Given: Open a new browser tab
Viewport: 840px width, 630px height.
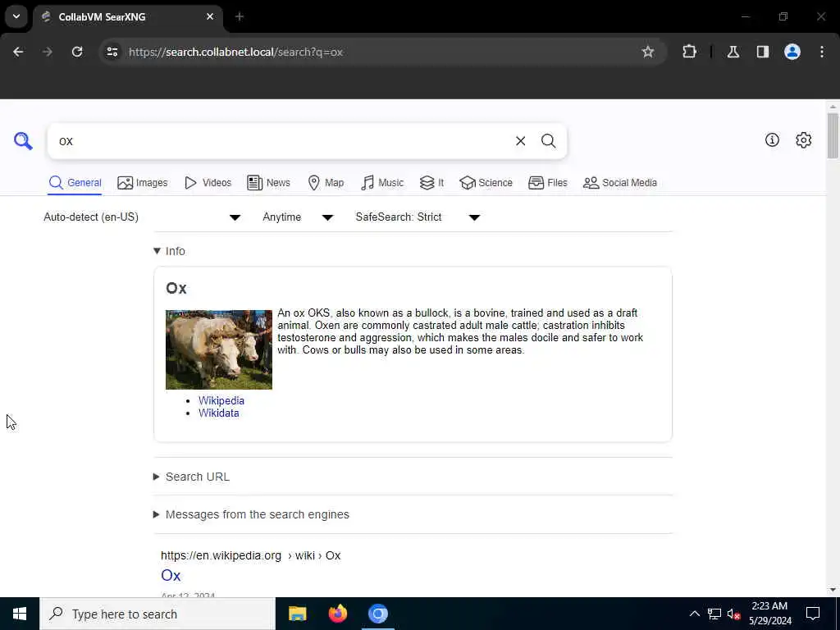Looking at the screenshot, I should pos(240,17).
